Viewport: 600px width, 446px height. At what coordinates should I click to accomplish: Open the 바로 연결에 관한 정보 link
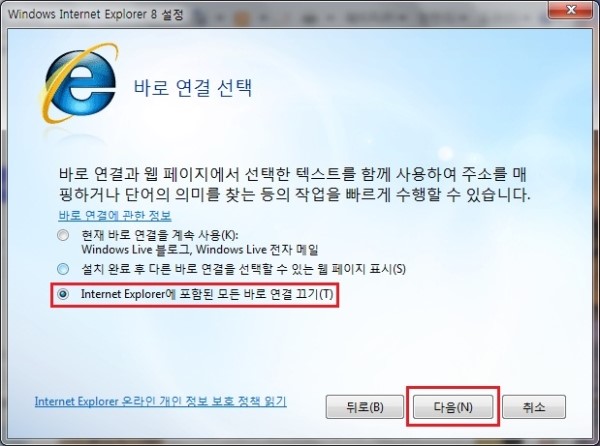[x=115, y=215]
